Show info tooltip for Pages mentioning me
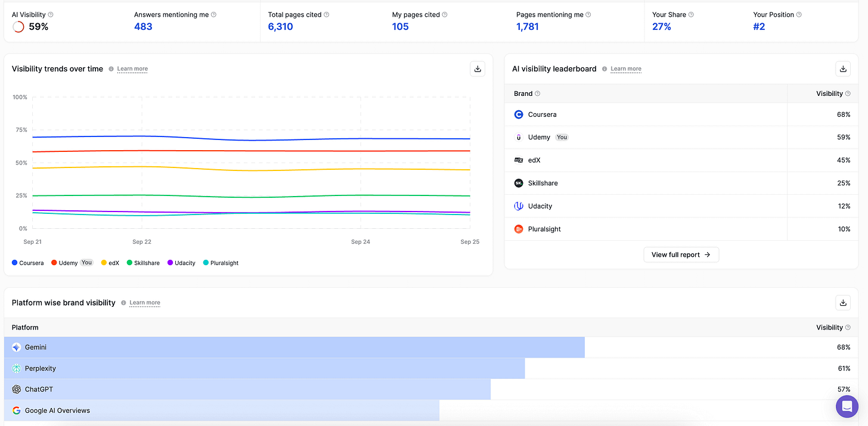Image resolution: width=868 pixels, height=426 pixels. pos(588,14)
